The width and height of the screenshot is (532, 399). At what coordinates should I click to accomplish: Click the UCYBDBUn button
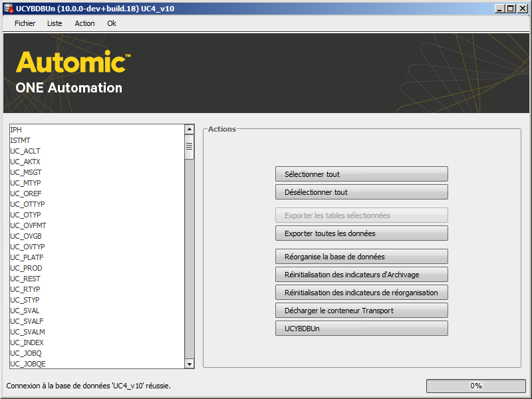[x=361, y=329]
